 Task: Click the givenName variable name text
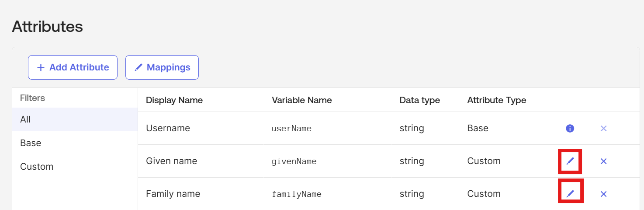point(294,161)
